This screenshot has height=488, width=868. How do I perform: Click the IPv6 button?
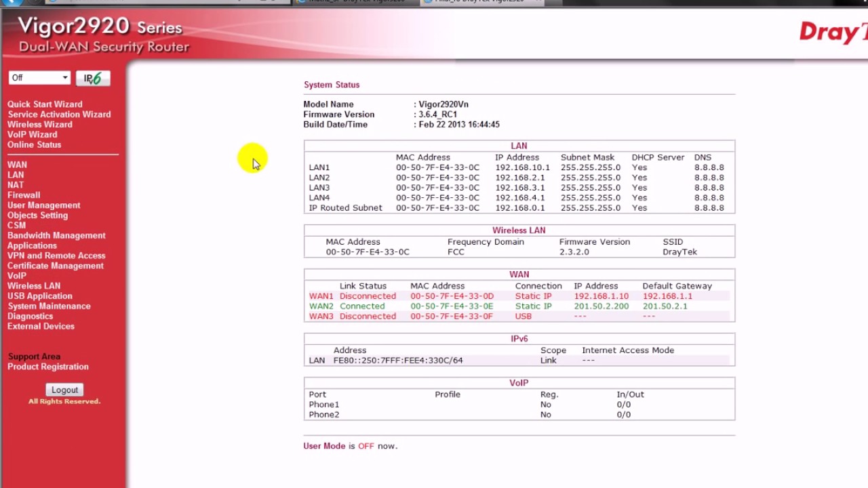tap(92, 78)
